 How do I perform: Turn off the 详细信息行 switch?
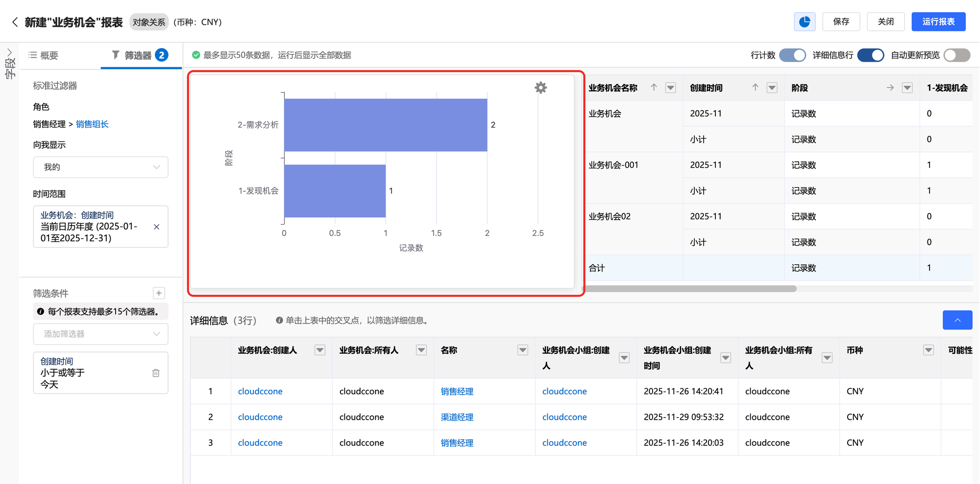[x=871, y=55]
